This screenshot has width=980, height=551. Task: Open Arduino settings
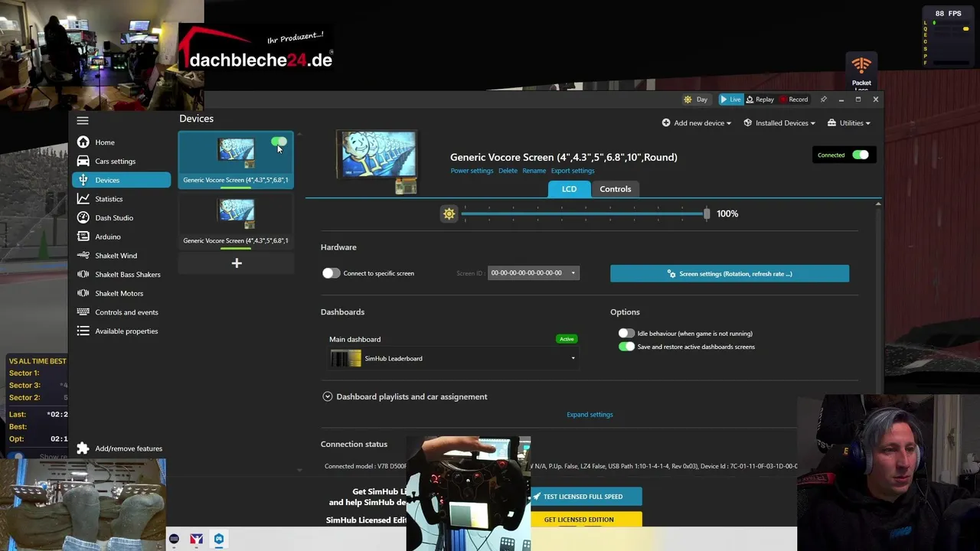(x=108, y=236)
